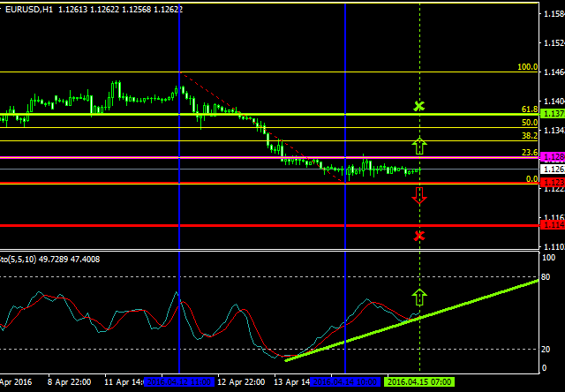Image resolution: width=565 pixels, height=392 pixels.
Task: Click the red down arrow on price chart
Action: coord(419,195)
